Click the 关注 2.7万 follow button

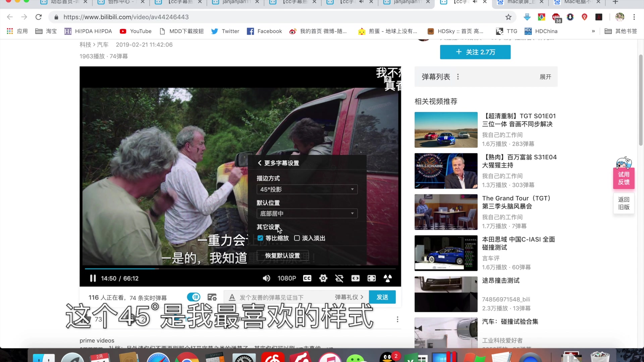coord(475,52)
